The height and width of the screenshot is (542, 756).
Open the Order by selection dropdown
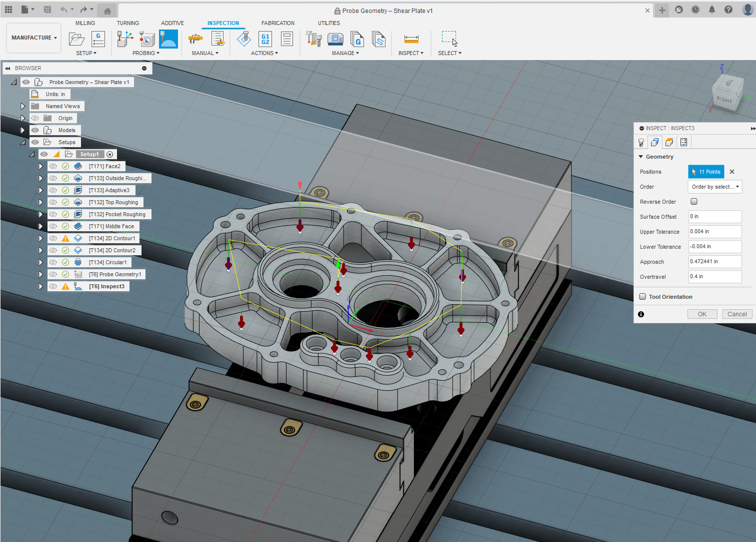[x=715, y=187]
